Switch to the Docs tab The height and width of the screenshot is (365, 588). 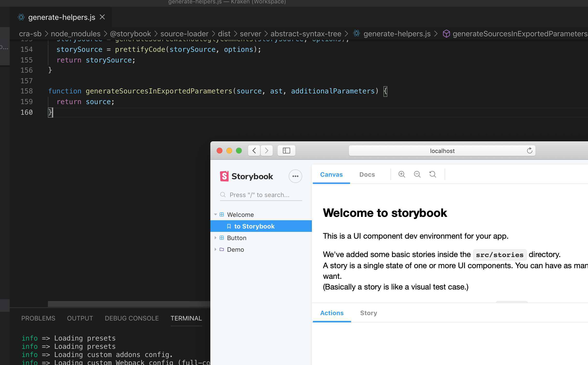[367, 174]
